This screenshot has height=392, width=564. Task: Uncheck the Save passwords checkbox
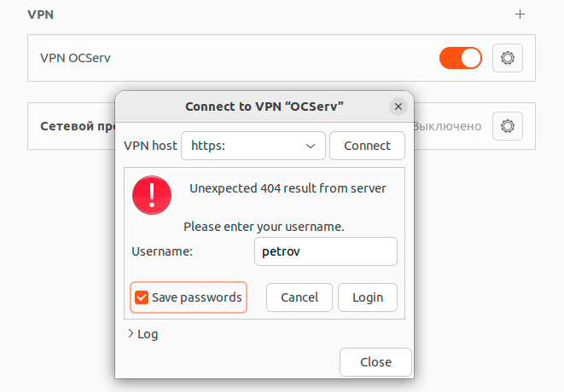pos(142,297)
